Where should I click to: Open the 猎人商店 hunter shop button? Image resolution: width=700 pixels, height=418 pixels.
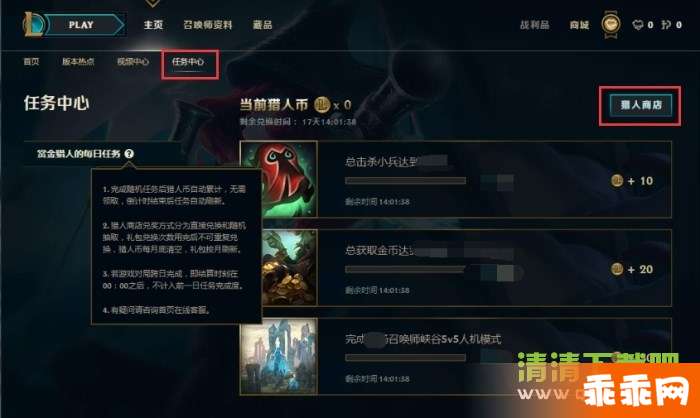pyautogui.click(x=641, y=105)
